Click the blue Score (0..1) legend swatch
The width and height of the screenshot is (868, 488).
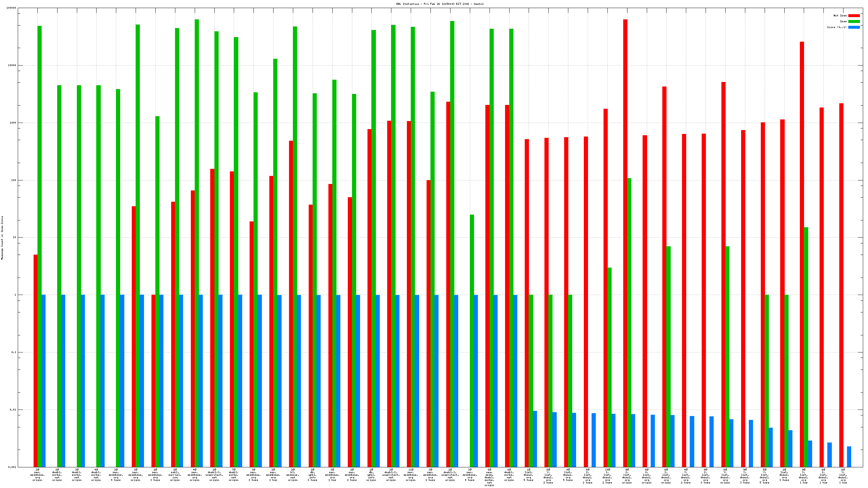coord(854,27)
